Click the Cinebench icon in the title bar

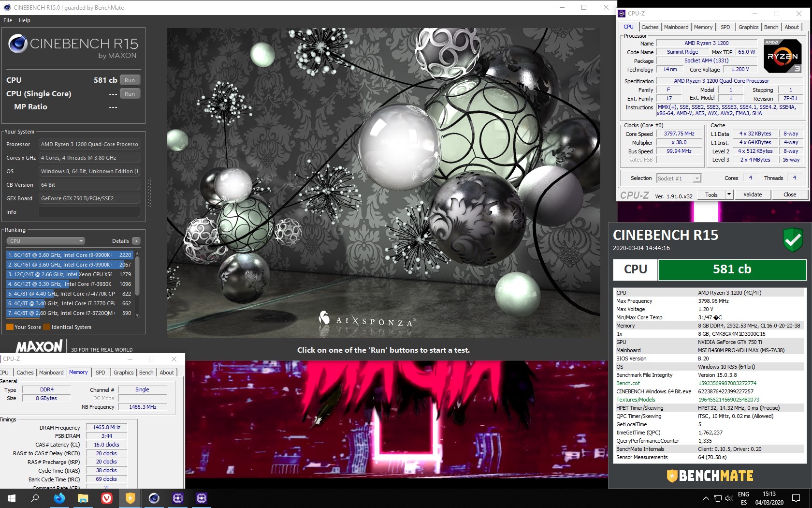[7, 7]
